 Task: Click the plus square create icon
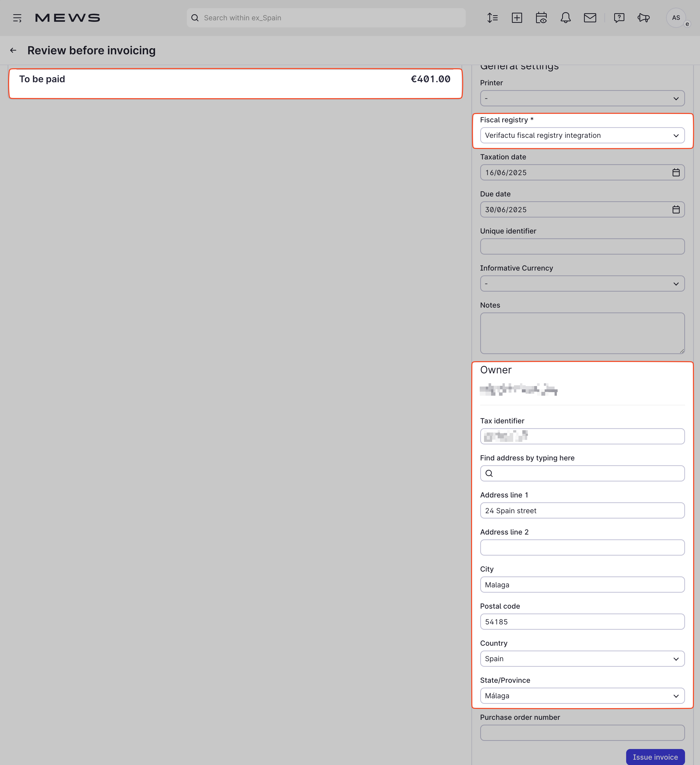click(x=517, y=18)
